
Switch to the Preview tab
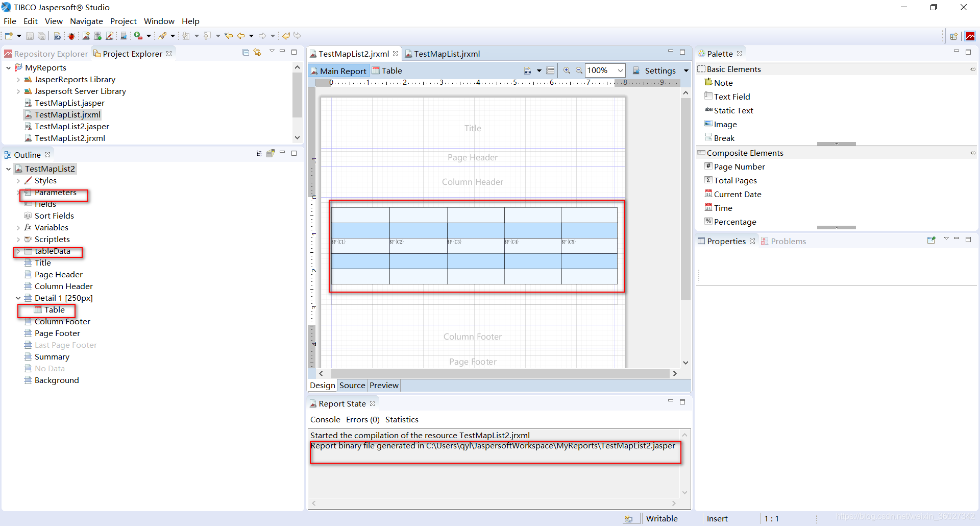click(x=384, y=386)
